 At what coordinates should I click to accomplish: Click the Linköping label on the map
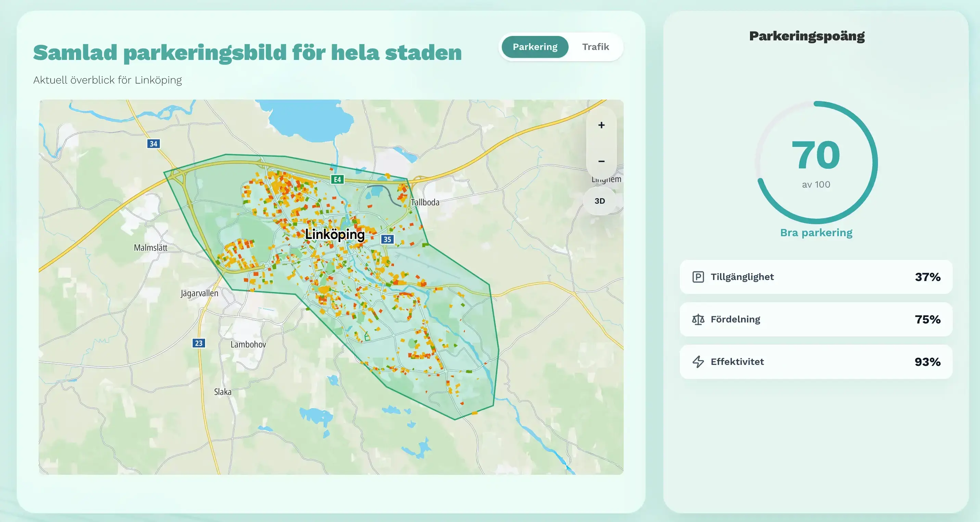click(335, 235)
